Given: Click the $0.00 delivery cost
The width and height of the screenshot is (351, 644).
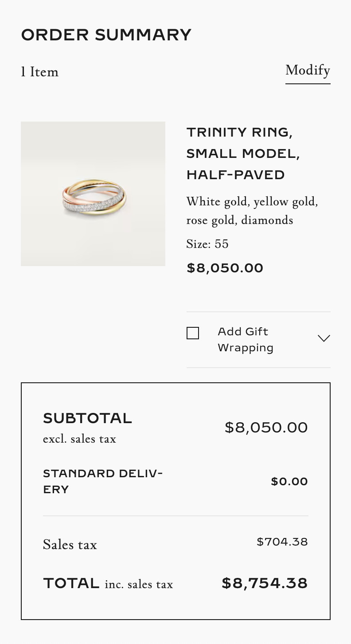Looking at the screenshot, I should 289,482.
